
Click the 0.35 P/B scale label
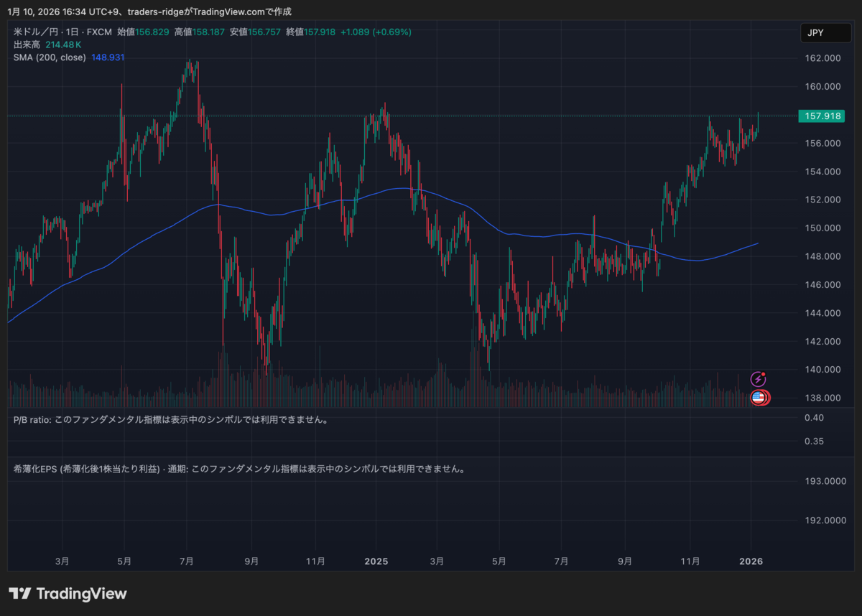[x=815, y=442]
